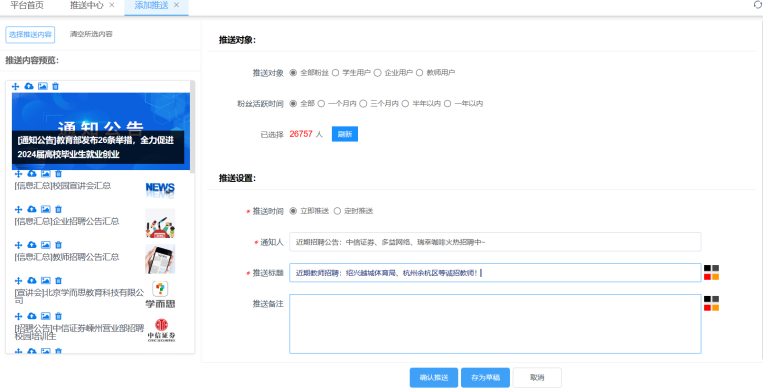Select 半年以内 active time option
Viewport: 763px width, 390px height.
pos(405,104)
